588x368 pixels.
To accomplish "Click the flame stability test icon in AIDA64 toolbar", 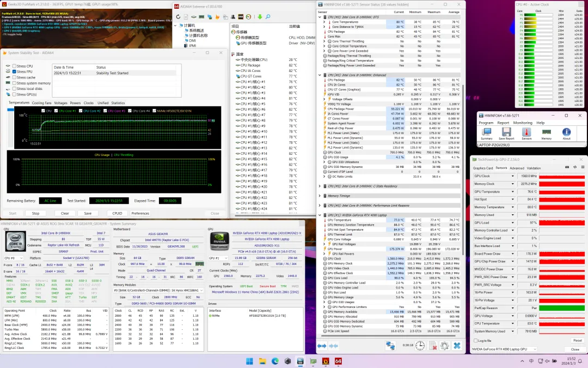I will (x=217, y=17).
